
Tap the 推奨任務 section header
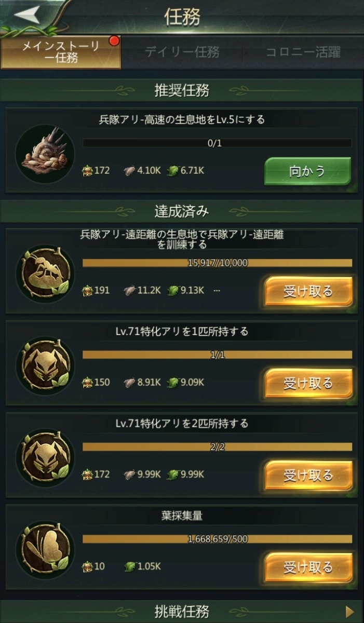(x=182, y=90)
